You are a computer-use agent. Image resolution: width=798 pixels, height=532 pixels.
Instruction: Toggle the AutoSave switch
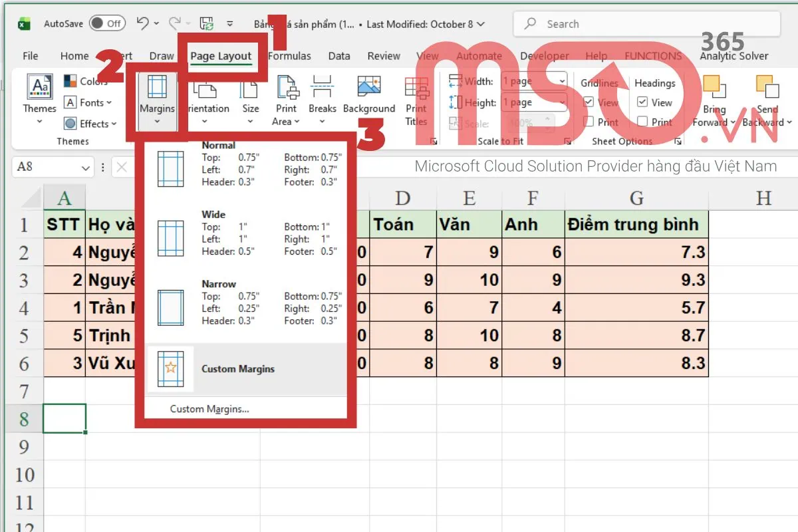coord(106,23)
